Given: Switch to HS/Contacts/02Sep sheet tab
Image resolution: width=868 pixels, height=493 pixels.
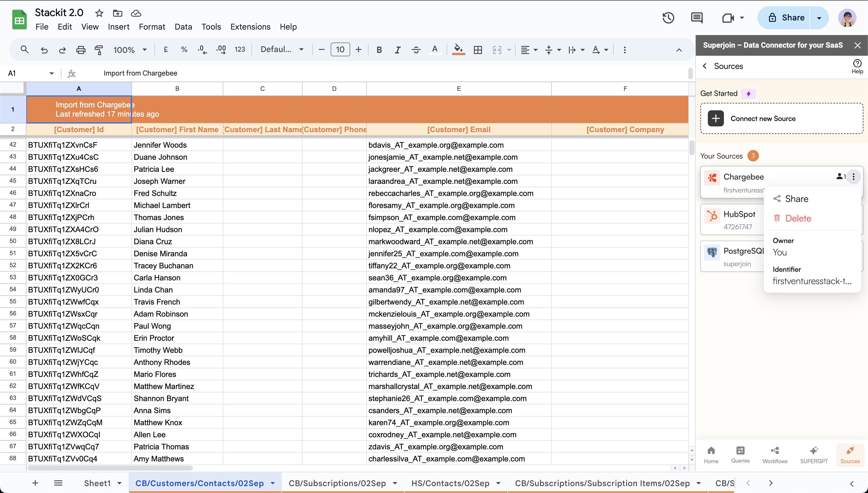Looking at the screenshot, I should coord(456,483).
